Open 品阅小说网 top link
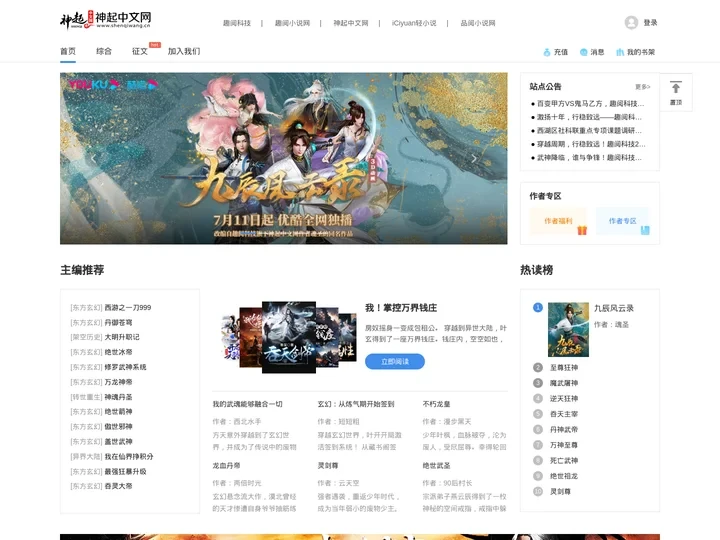The width and height of the screenshot is (720, 540). 478,23
